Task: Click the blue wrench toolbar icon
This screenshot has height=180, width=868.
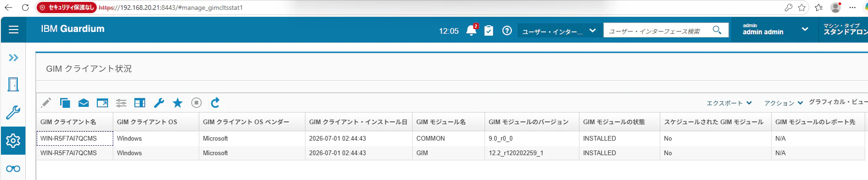Action: pos(159,103)
